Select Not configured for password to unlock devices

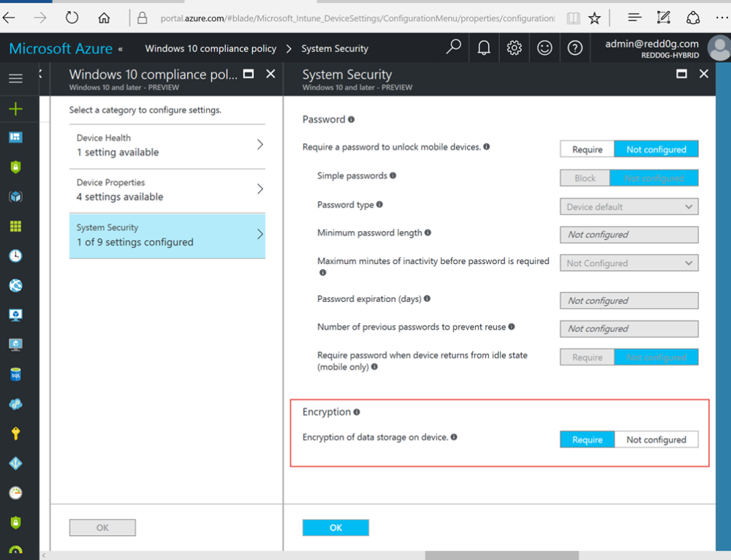click(x=656, y=149)
